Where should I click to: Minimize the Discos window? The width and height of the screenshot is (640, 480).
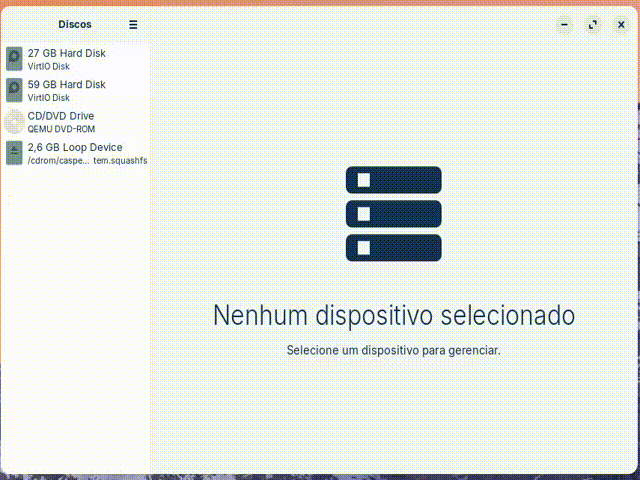565,24
